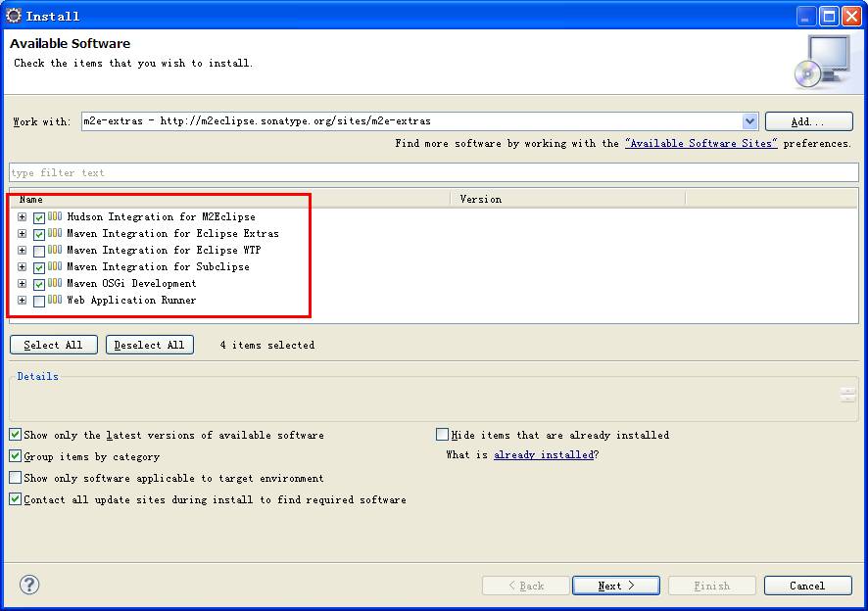
Task: Enable Hide items that are already installed
Action: coord(442,435)
